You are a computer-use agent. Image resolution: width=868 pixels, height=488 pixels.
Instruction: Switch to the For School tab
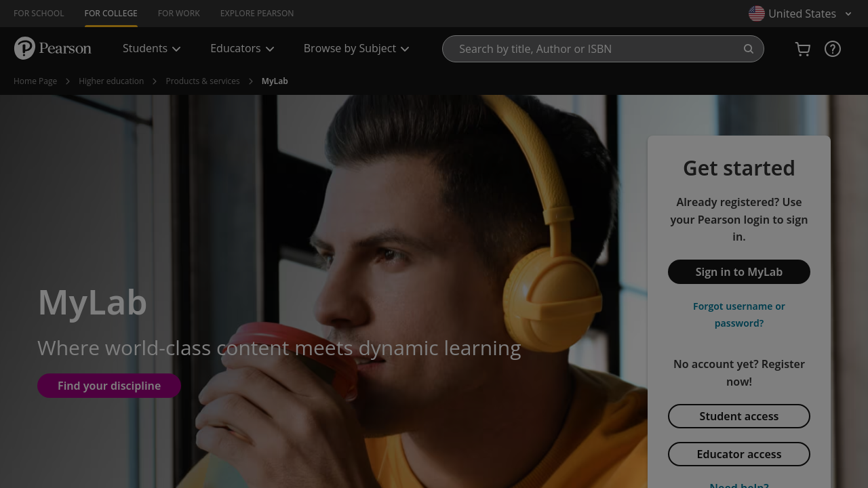(39, 14)
